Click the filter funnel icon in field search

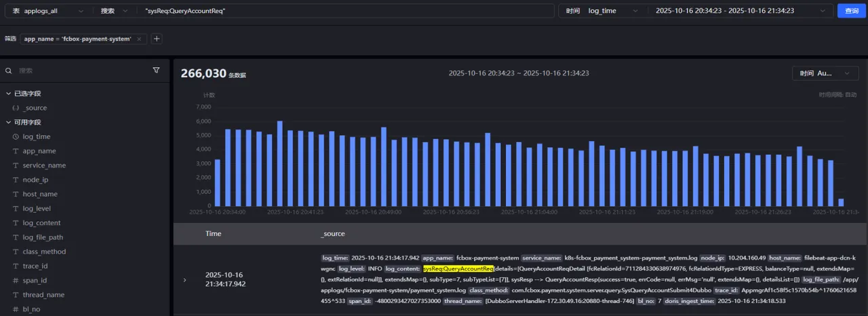(x=156, y=70)
